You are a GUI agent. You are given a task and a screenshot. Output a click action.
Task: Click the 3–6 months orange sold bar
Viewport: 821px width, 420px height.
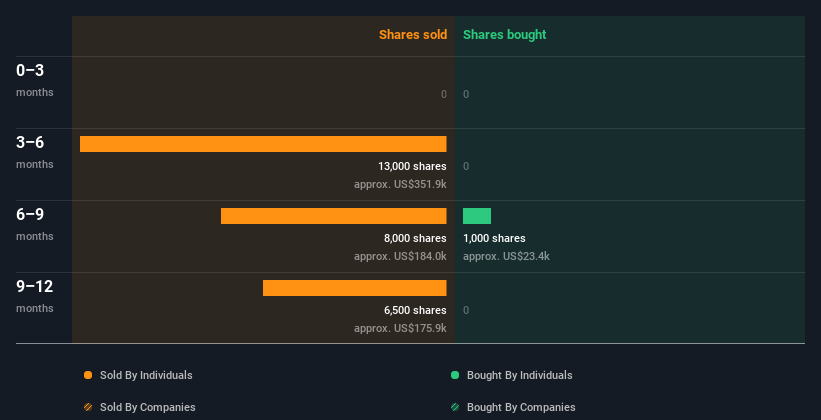tap(263, 144)
